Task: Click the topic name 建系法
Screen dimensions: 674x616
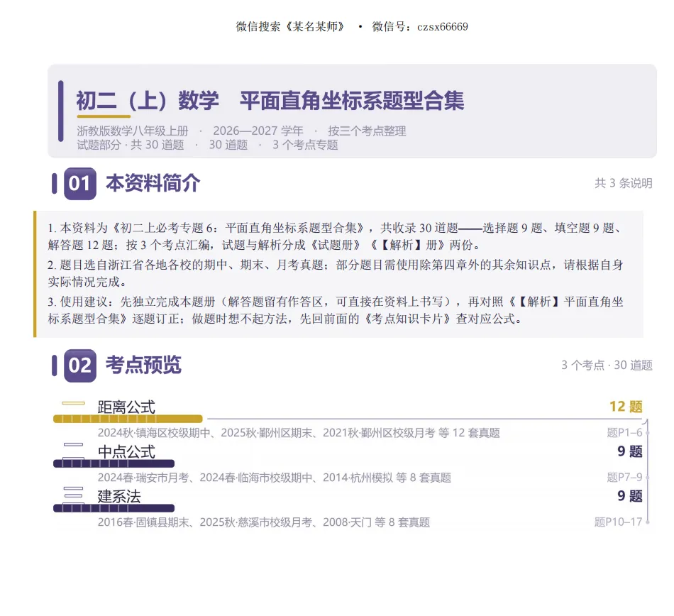Action: point(119,497)
